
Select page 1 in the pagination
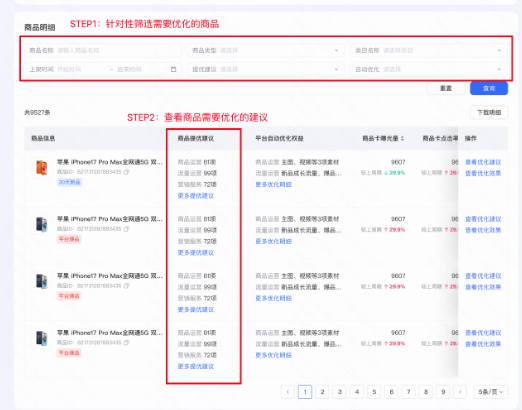(305, 392)
